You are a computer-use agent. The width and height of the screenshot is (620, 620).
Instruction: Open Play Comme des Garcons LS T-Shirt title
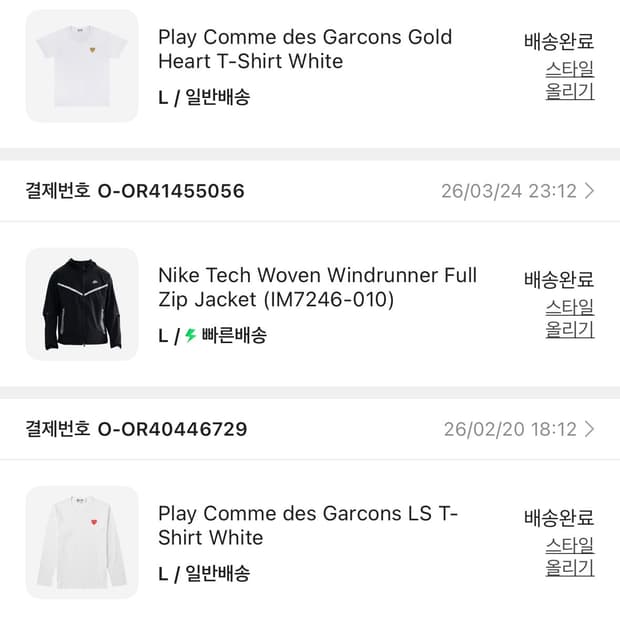[x=307, y=525]
